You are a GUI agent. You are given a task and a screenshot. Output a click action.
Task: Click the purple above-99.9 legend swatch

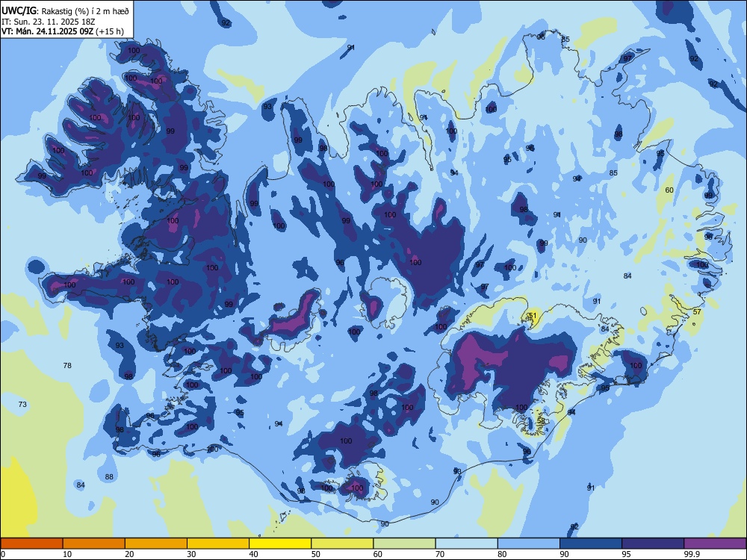tap(715, 544)
